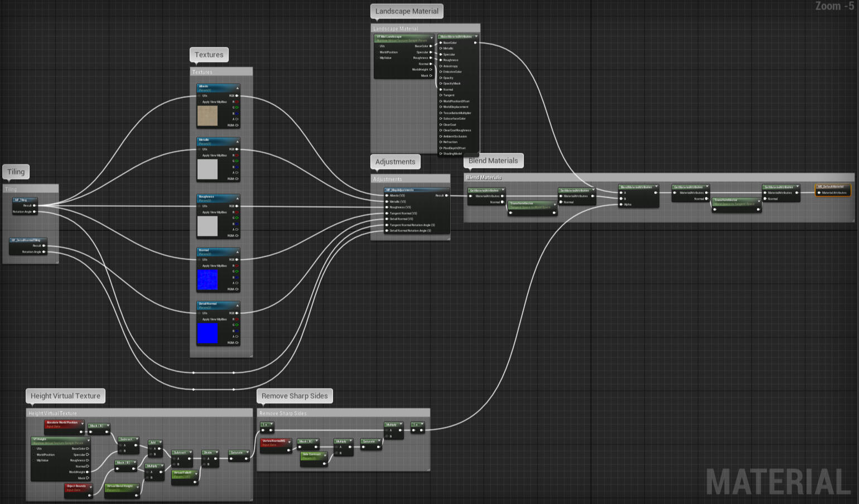Click the red R output pin on Albedo

tap(237, 102)
